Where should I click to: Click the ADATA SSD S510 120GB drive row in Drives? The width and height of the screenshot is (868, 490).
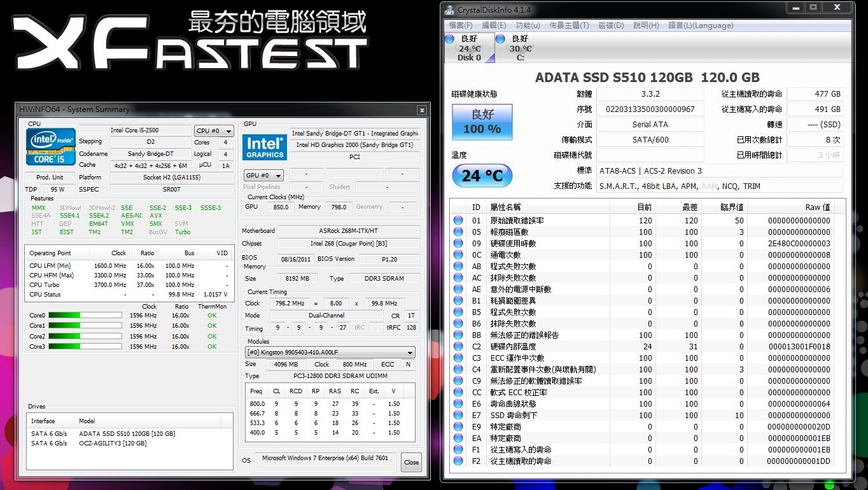click(x=130, y=434)
